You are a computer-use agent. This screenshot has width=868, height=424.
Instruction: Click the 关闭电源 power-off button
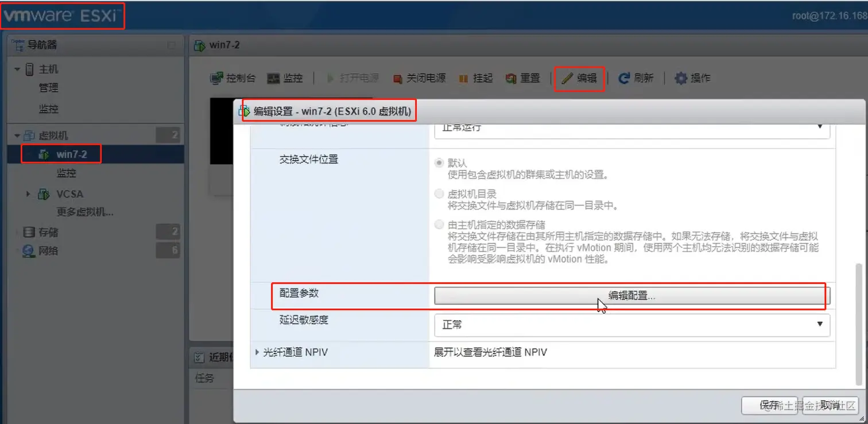click(x=419, y=78)
